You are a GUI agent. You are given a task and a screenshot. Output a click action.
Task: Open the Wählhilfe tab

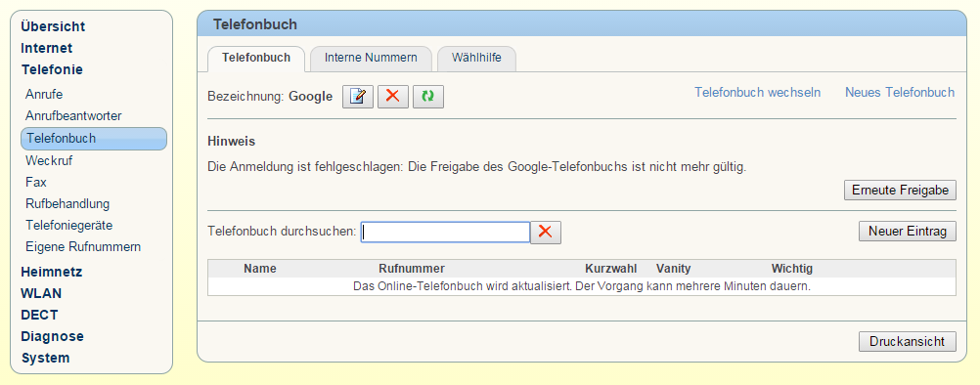[x=476, y=58]
